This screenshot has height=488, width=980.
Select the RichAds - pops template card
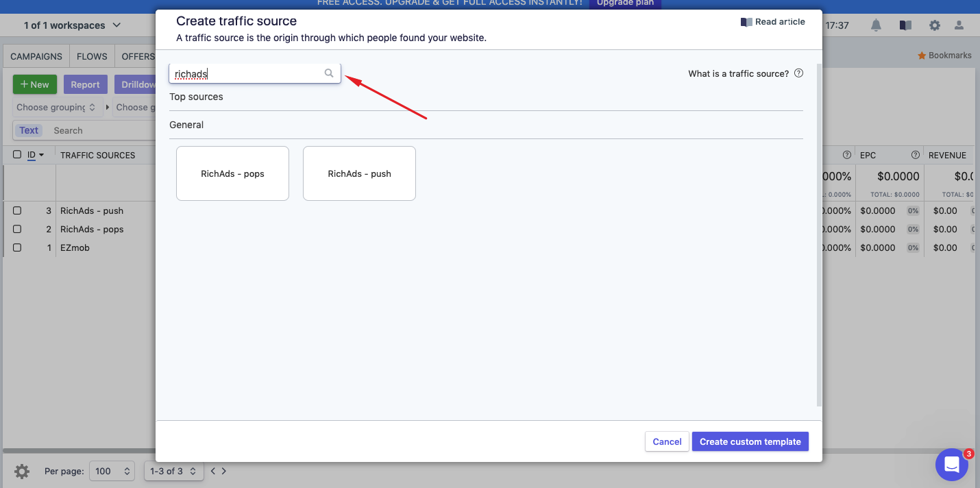[232, 173]
